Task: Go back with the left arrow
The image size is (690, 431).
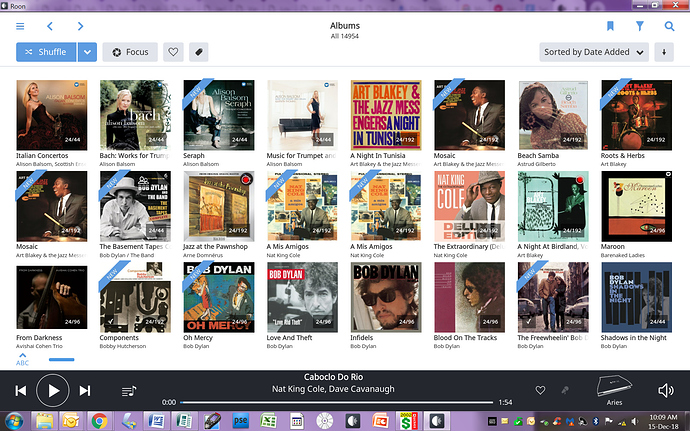Action: click(50, 26)
